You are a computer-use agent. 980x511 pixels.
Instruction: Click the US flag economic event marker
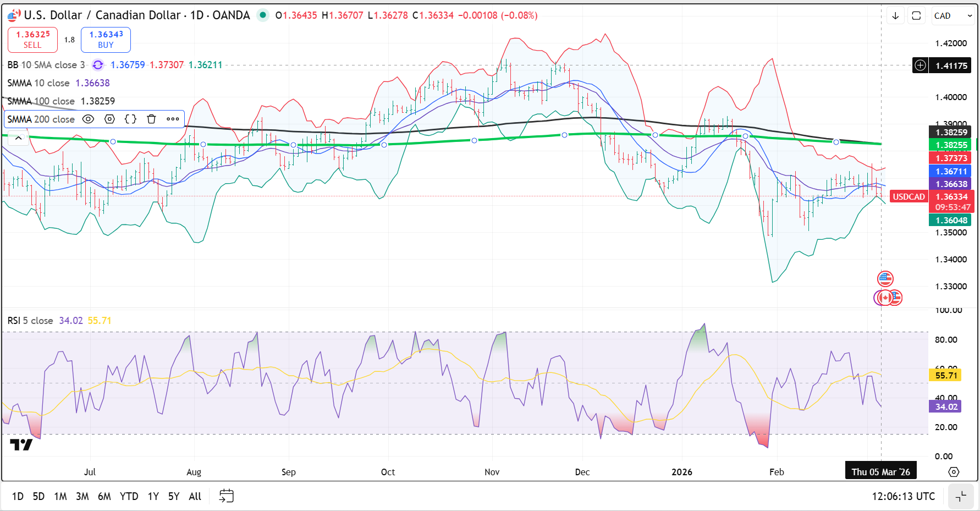(x=885, y=278)
